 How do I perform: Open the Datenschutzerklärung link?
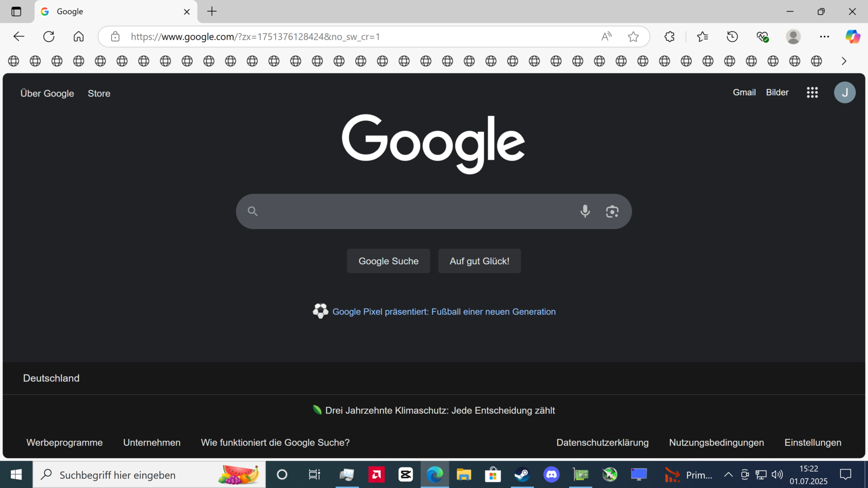(602, 442)
